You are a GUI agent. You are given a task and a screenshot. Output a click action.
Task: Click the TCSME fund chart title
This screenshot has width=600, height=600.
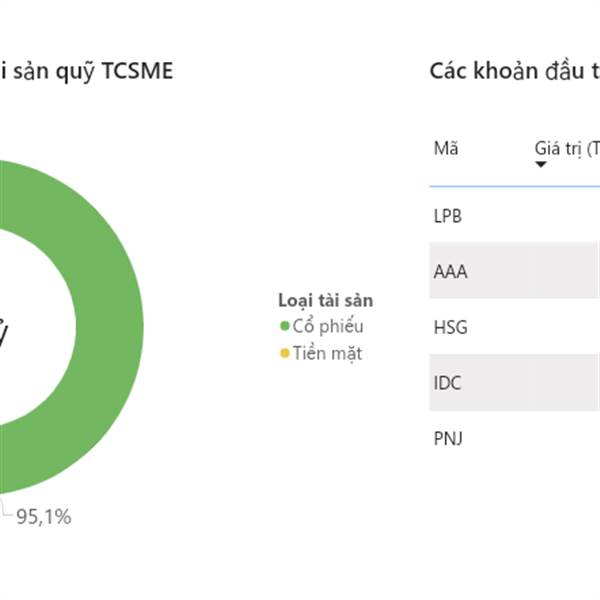point(86,71)
